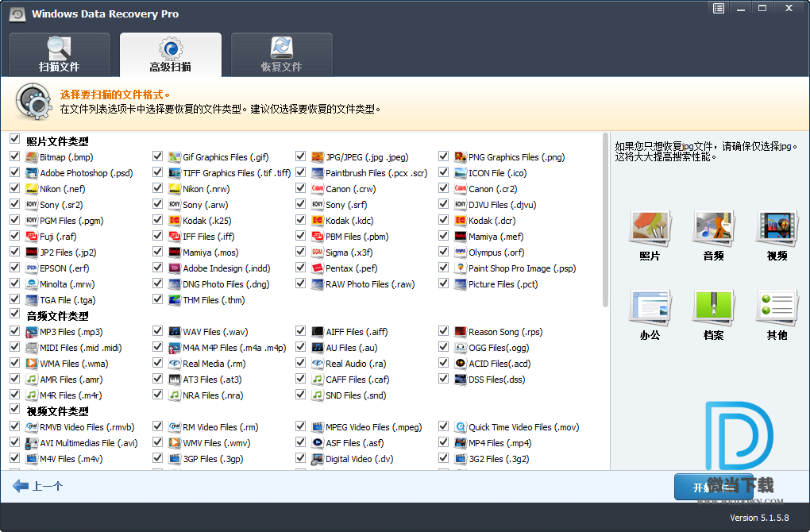Click the Olympus (.orf) label
This screenshot has width=810, height=532.
click(496, 253)
